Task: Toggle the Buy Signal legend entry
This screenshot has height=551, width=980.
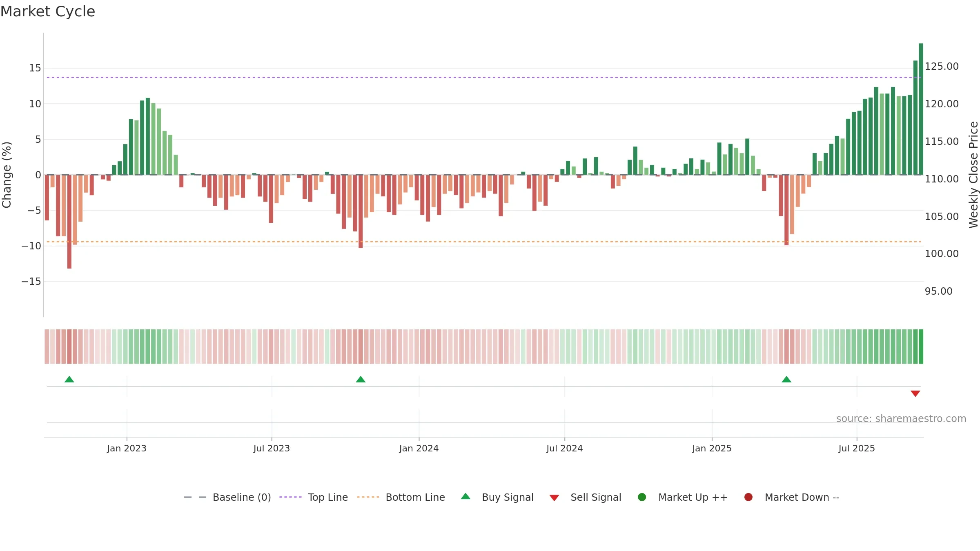Action: tap(497, 497)
